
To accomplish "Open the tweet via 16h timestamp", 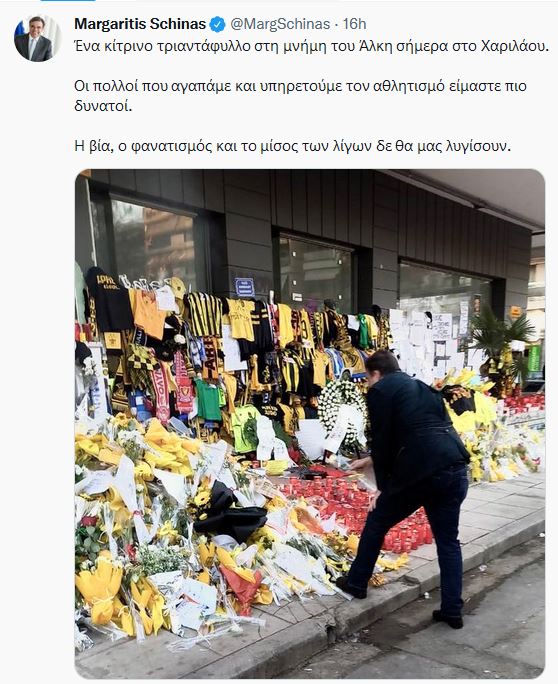I will [354, 24].
